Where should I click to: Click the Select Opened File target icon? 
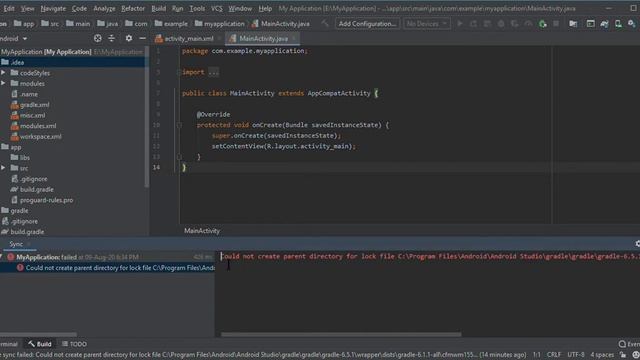point(98,38)
